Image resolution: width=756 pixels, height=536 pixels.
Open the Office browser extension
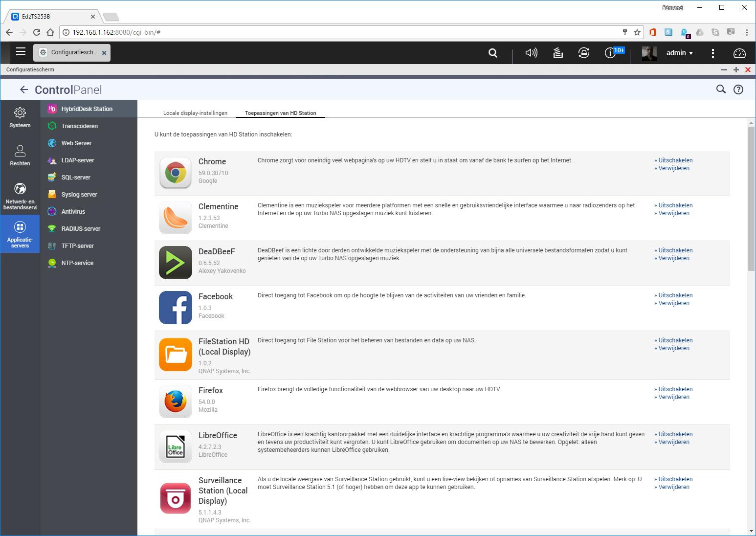click(652, 32)
